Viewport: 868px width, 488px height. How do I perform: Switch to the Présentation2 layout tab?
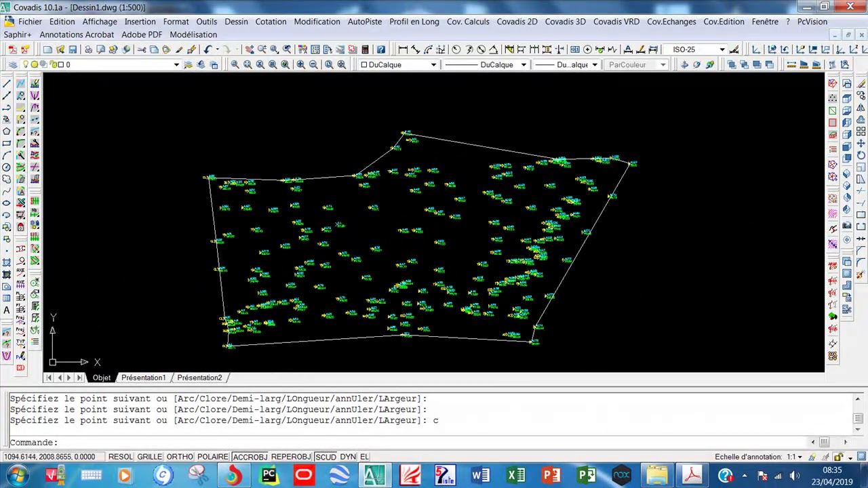click(199, 378)
